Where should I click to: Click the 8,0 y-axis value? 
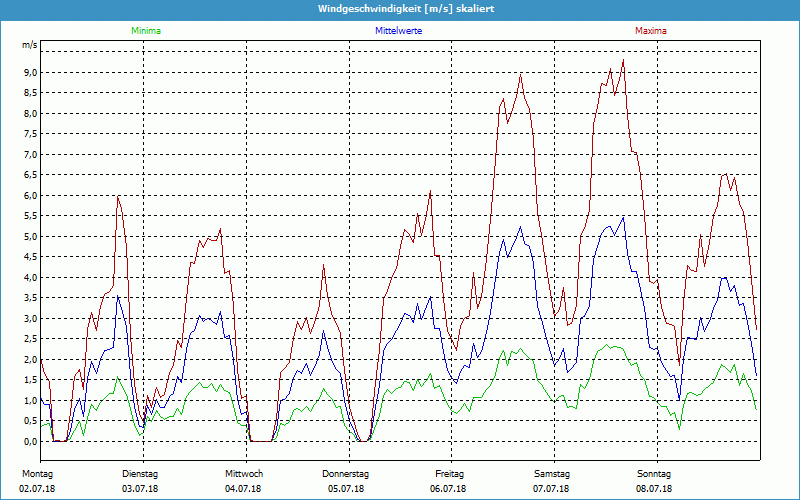click(x=31, y=113)
